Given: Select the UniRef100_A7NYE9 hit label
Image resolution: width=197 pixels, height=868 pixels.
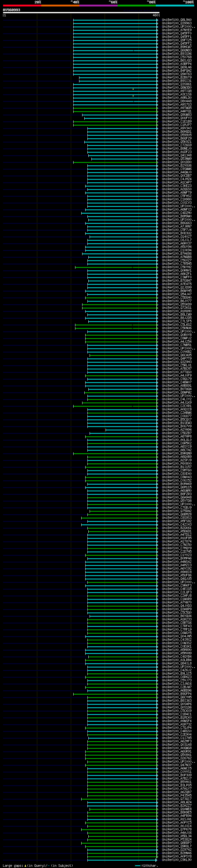Looking at the screenshot, I should (176, 30).
